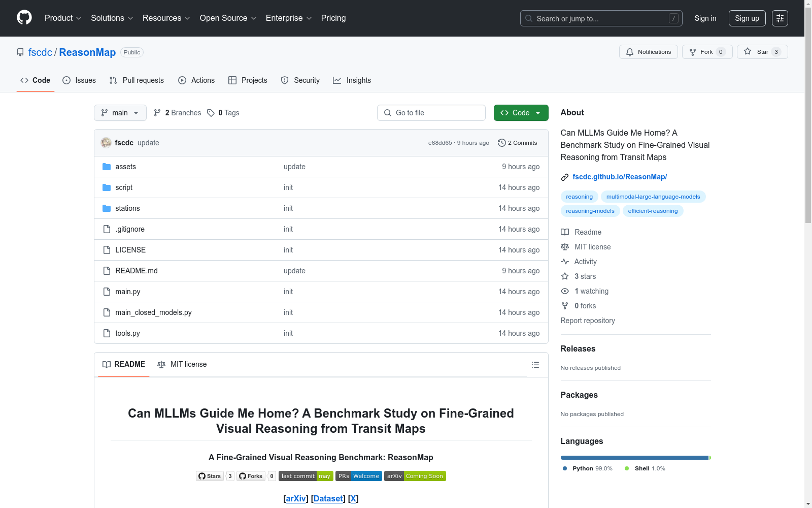The height and width of the screenshot is (508, 812).
Task: Open the Projects tab
Action: pyautogui.click(x=248, y=80)
